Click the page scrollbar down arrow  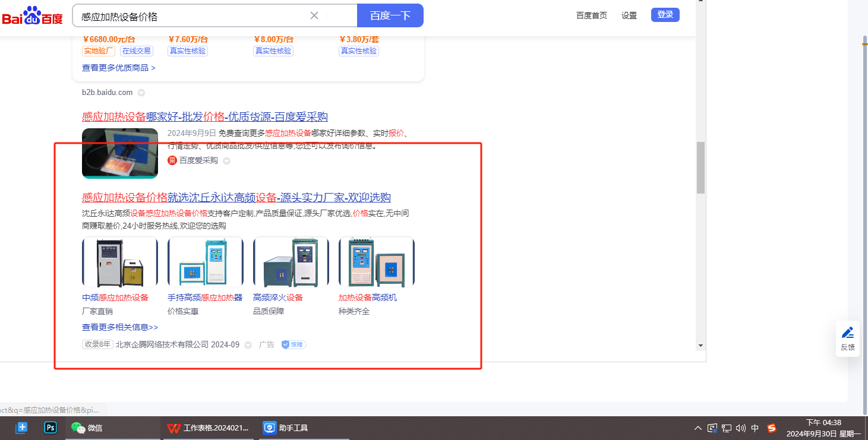[700, 346]
